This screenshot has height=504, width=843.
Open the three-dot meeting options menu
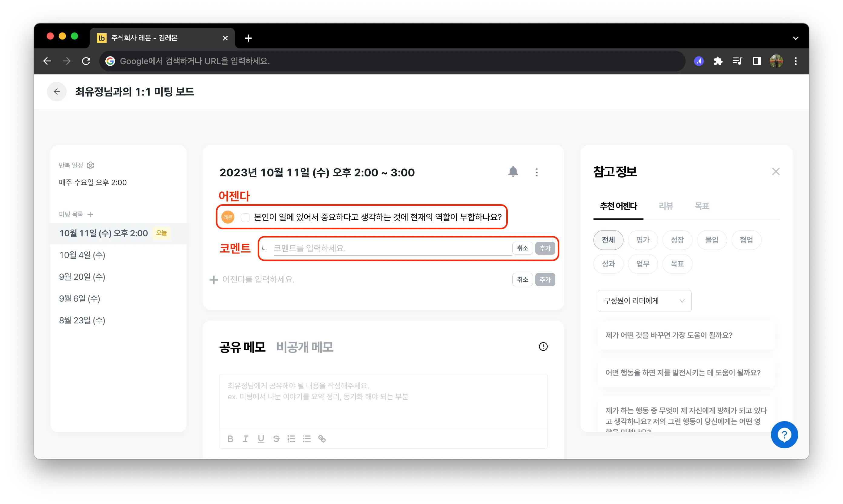pos(537,172)
